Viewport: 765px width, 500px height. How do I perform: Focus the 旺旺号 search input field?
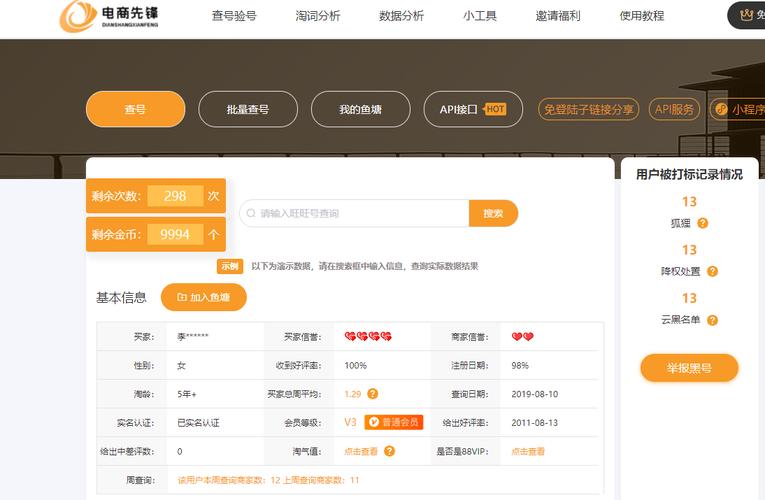coord(355,213)
